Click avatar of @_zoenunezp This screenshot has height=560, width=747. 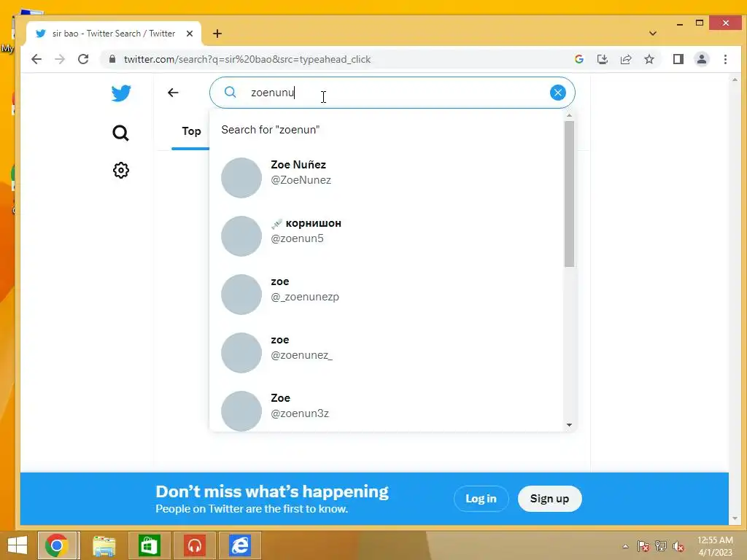pyautogui.click(x=241, y=295)
